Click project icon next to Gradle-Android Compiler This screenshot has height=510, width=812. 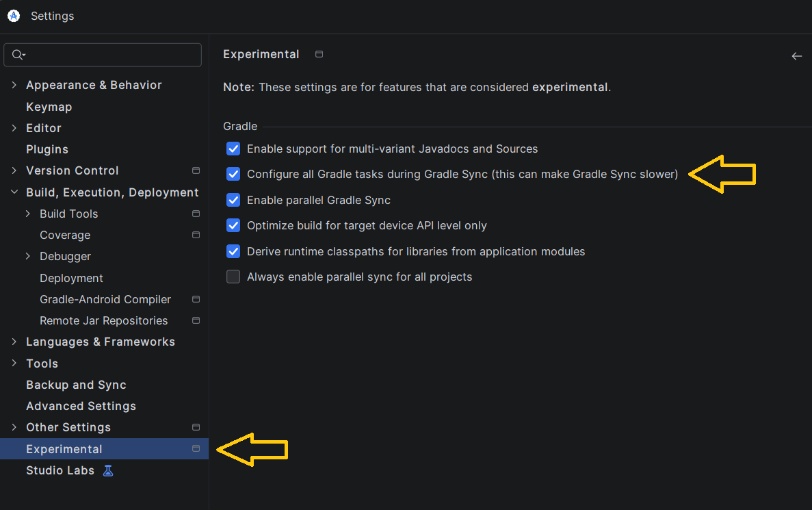click(196, 299)
